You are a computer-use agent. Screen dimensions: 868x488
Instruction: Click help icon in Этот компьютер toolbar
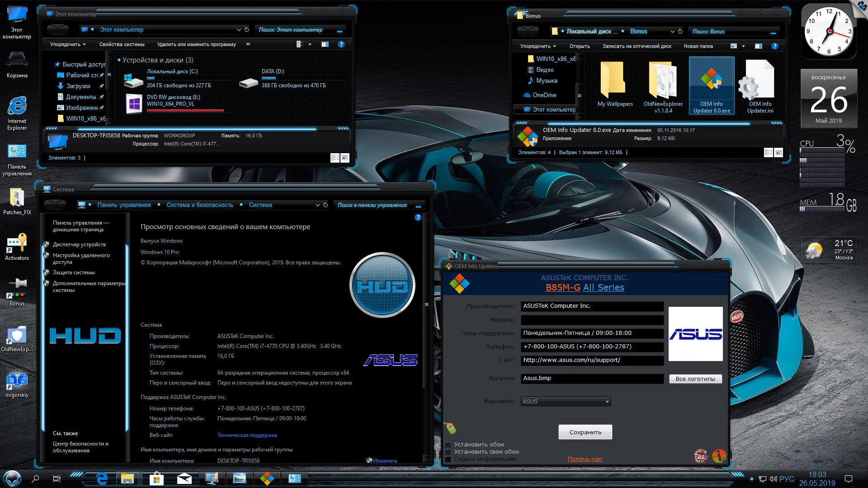(341, 44)
